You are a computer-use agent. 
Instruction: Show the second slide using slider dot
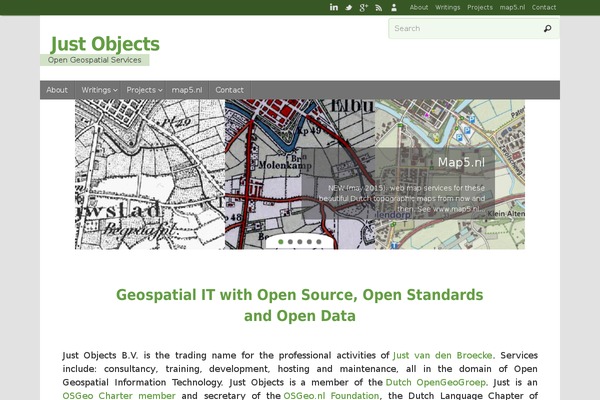point(290,241)
